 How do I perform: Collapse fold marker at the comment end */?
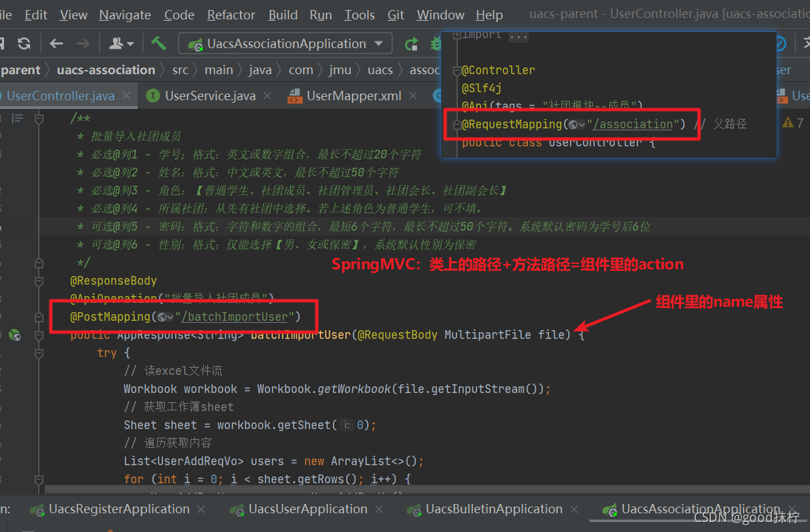click(x=39, y=263)
